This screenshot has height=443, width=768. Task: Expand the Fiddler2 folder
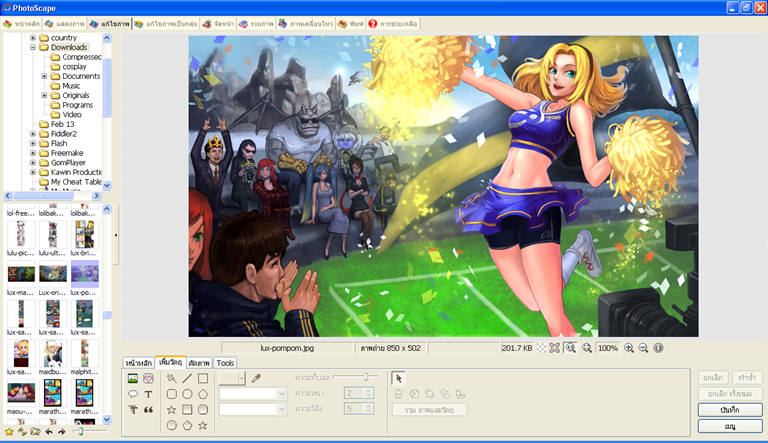click(x=33, y=134)
